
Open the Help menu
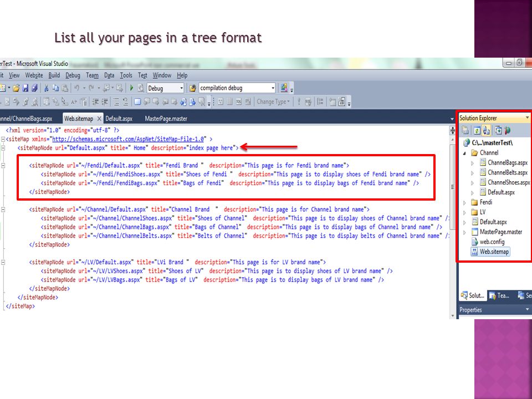coord(182,75)
